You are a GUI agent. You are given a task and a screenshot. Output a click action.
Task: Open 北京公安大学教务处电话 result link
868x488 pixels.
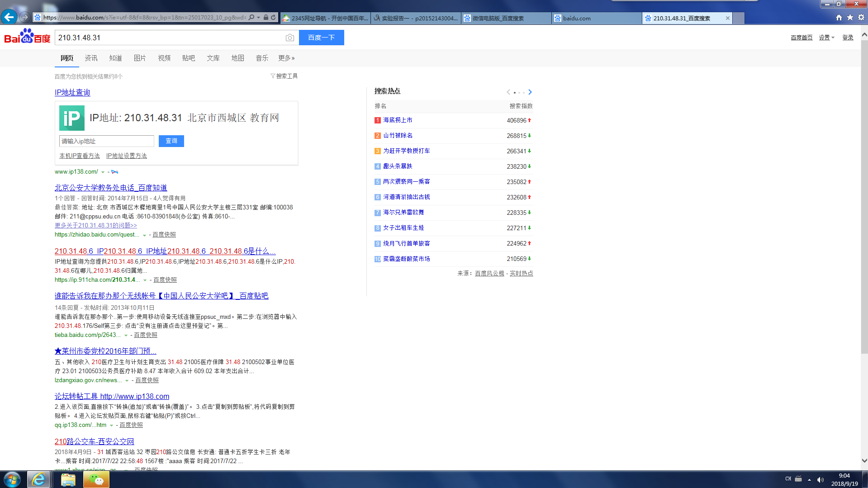[x=111, y=188]
